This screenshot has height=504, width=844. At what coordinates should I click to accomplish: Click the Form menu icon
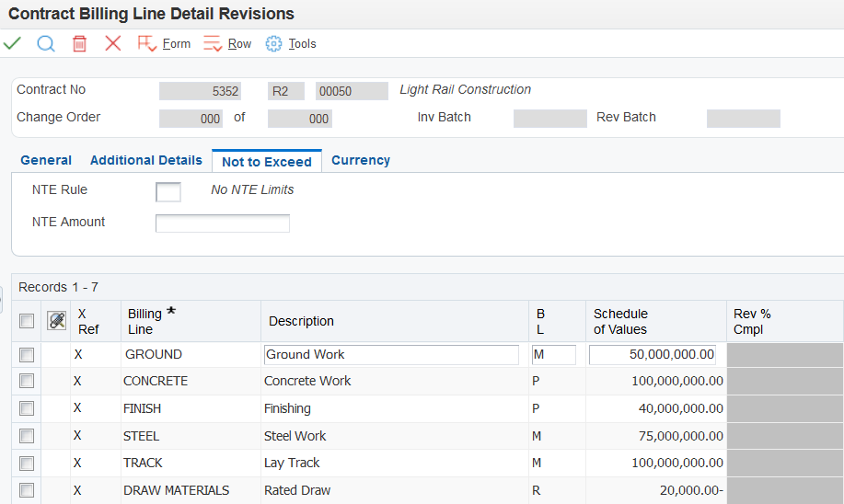147,43
